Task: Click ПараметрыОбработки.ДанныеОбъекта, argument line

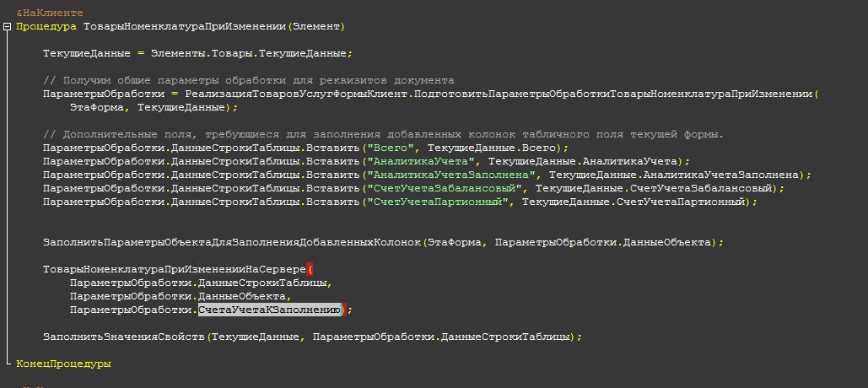Action: (x=181, y=297)
